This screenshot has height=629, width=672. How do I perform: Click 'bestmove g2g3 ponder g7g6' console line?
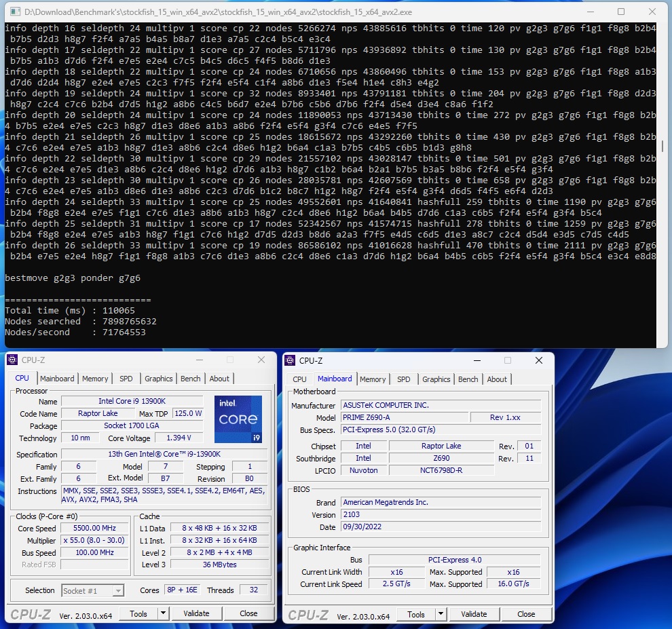click(x=73, y=278)
